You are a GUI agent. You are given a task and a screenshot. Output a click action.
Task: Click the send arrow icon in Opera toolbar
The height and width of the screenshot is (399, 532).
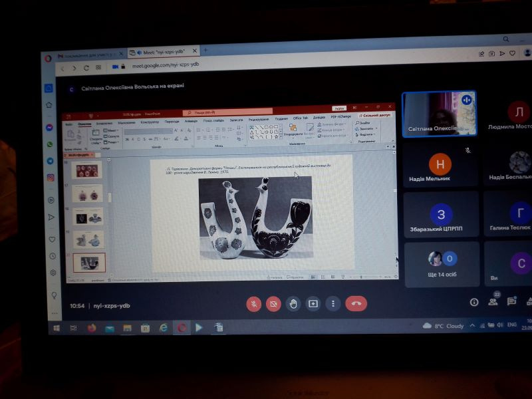tap(502, 54)
